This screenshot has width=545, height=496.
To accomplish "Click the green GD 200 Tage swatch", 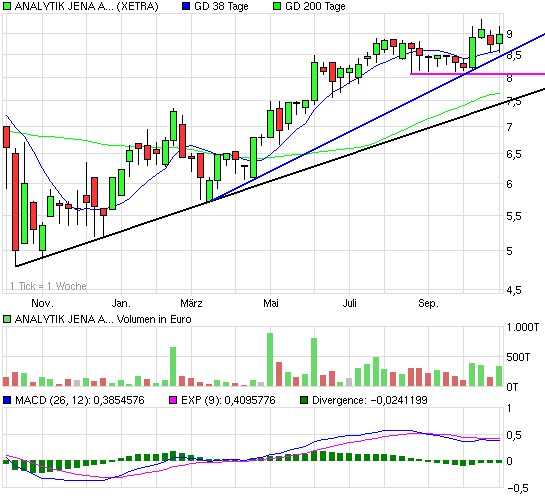I will (x=277, y=6).
